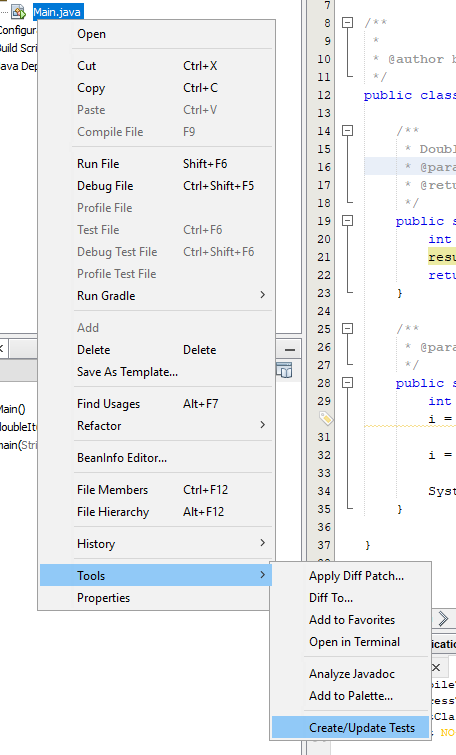Close the output tab with X icon
The width and height of the screenshot is (456, 755).
tap(436, 667)
